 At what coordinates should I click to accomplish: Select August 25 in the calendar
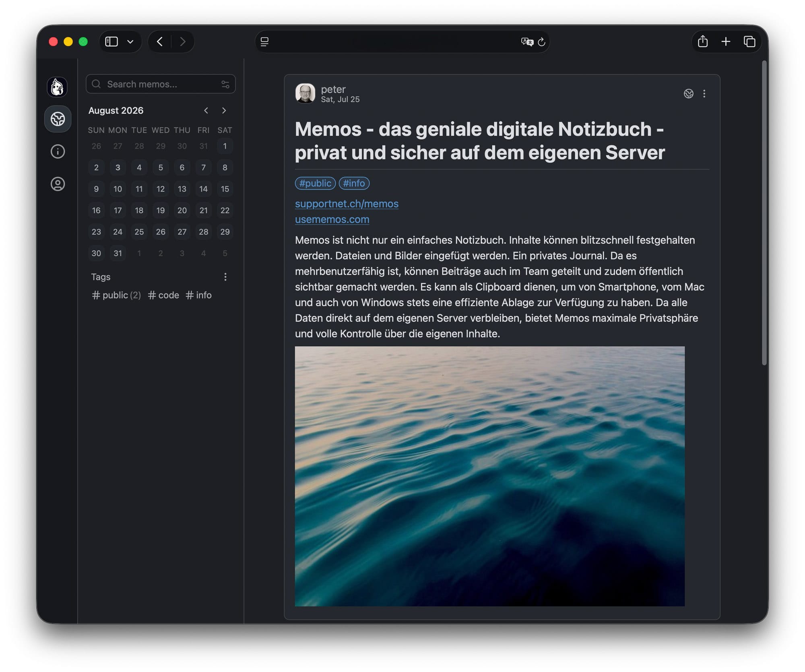(x=139, y=232)
